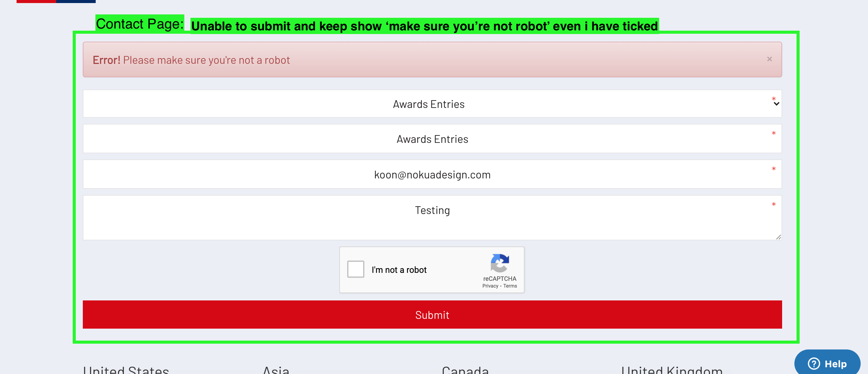Click the I'm not a robot label
This screenshot has height=374, width=868.
point(399,270)
